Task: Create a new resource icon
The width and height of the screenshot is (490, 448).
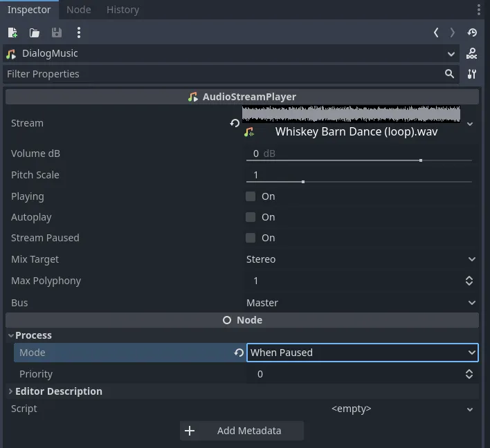Action: (x=12, y=32)
